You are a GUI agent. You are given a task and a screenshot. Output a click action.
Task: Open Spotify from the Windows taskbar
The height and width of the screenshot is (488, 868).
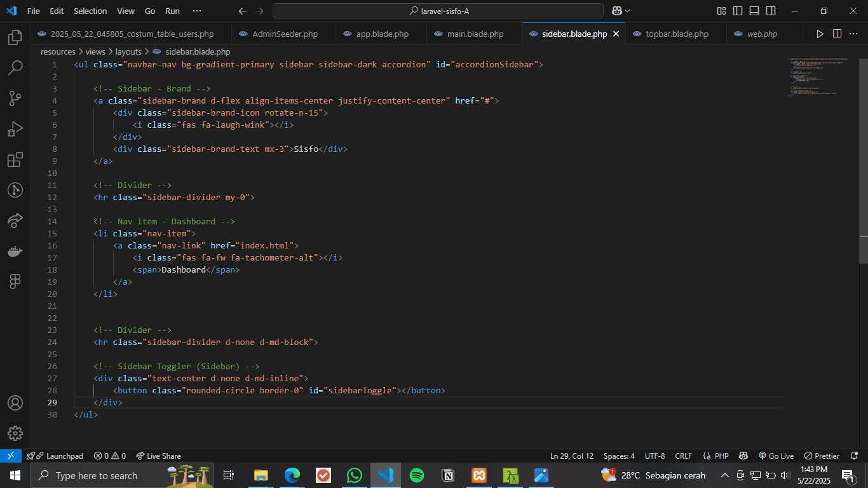click(x=417, y=475)
